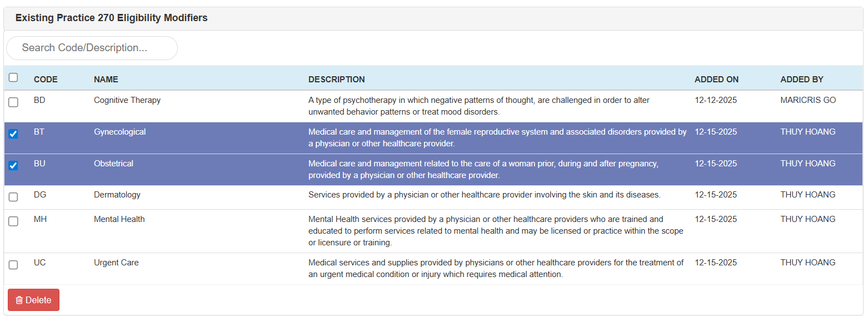Screen dimensions: 868x321
Task: Click the trash icon on Delete button
Action: 19,300
